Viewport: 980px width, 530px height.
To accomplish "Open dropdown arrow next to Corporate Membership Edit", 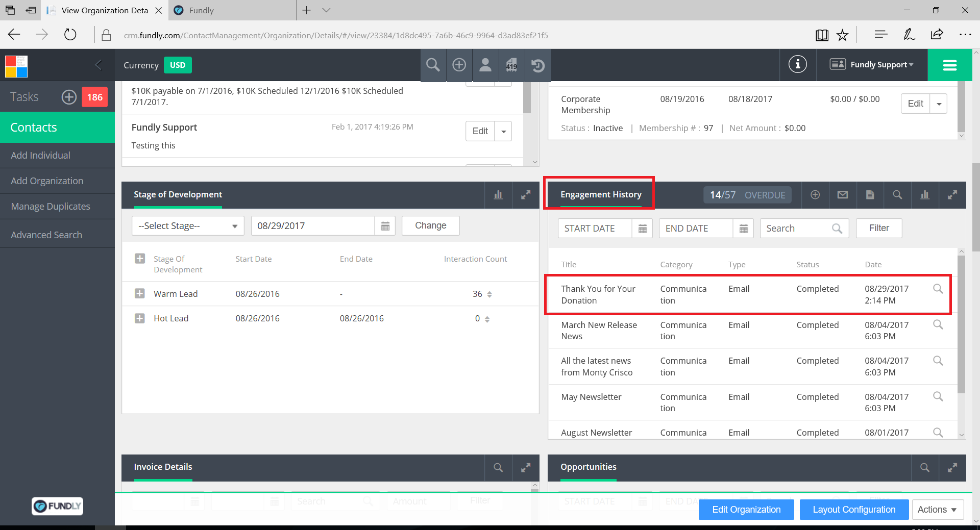I will 939,104.
